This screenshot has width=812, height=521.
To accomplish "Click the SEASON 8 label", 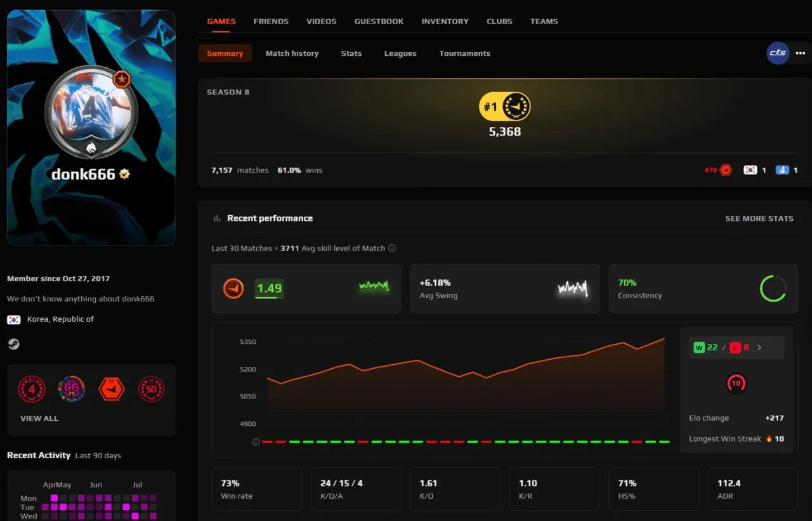I will [x=228, y=92].
